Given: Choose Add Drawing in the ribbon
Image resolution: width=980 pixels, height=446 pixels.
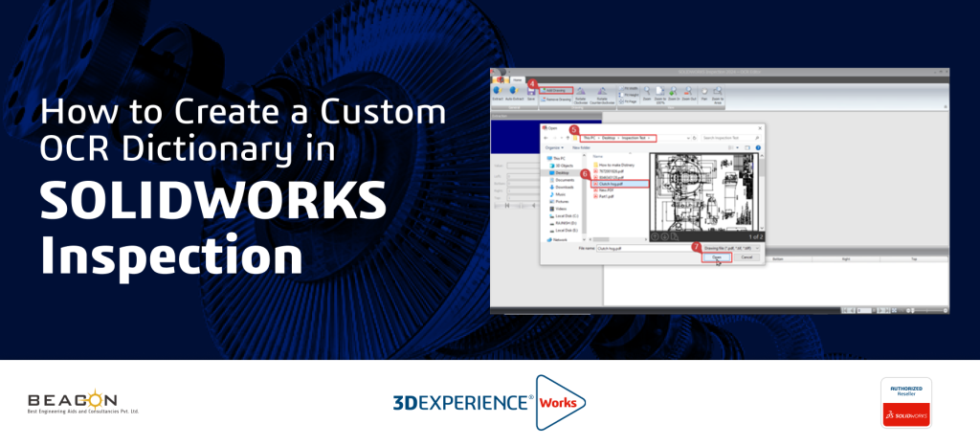Looking at the screenshot, I should (x=556, y=91).
